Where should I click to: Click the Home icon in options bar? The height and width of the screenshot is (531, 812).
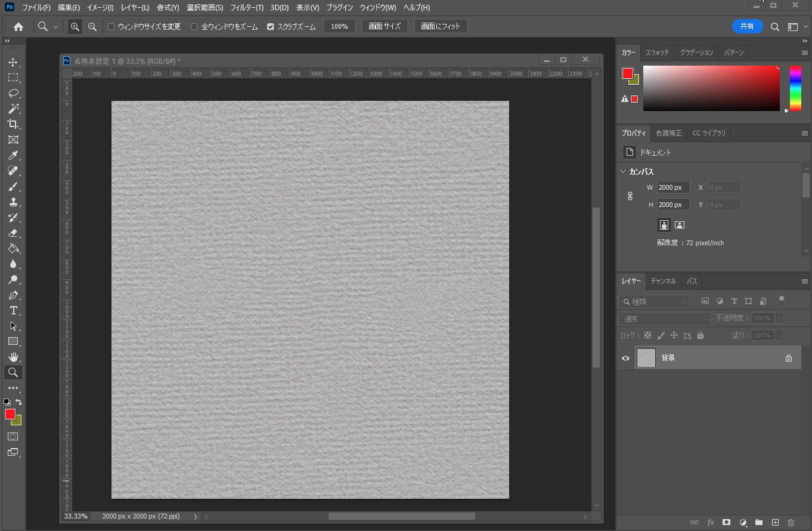click(x=18, y=27)
